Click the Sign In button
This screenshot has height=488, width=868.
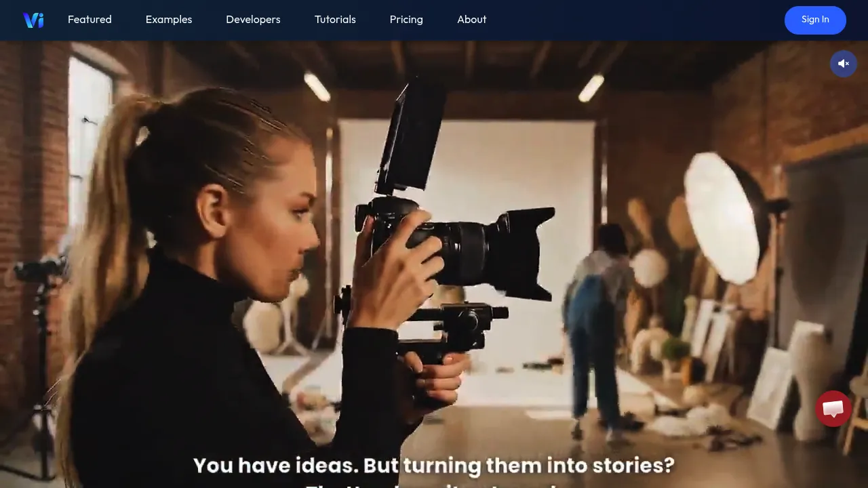tap(815, 20)
